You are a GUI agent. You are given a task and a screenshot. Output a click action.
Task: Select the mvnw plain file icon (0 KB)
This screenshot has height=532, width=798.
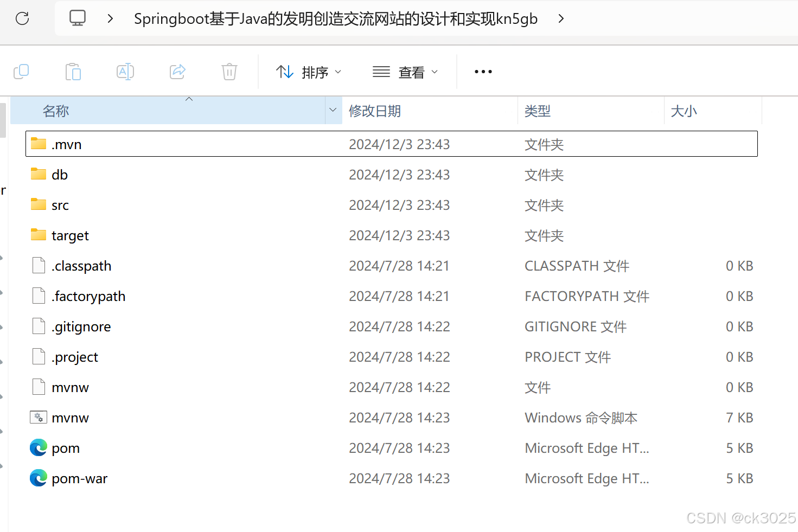(x=39, y=387)
